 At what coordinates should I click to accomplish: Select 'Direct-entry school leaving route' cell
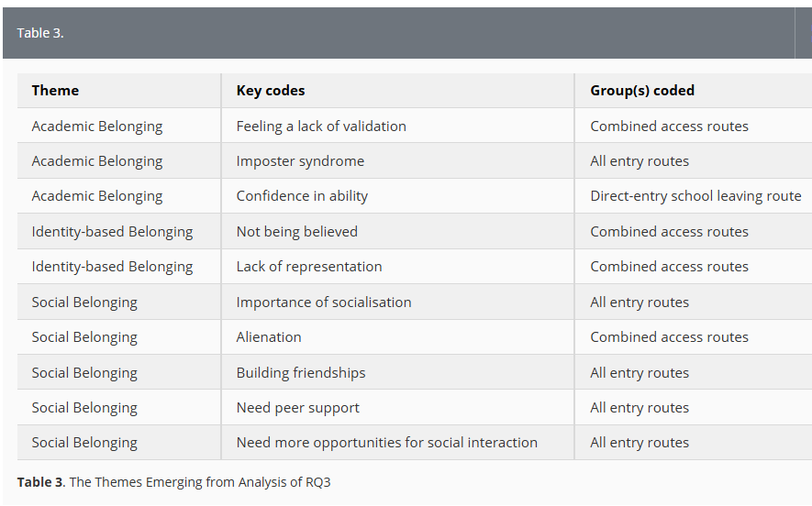coord(695,196)
